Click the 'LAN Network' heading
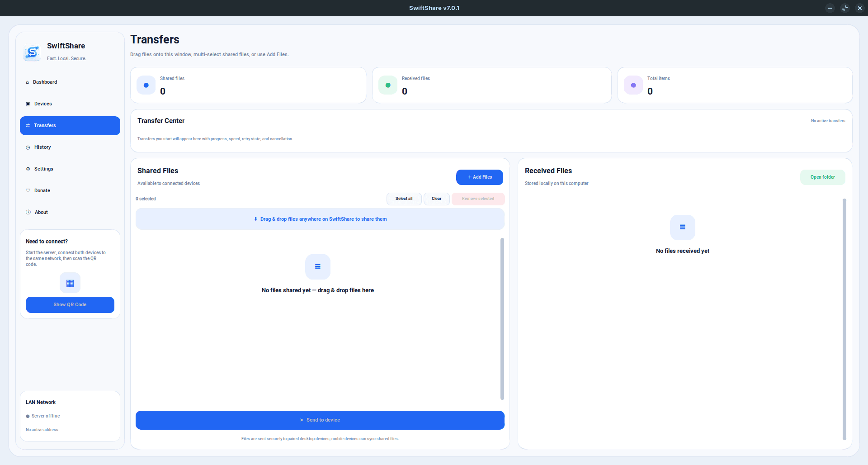Image resolution: width=868 pixels, height=465 pixels. pyautogui.click(x=41, y=403)
